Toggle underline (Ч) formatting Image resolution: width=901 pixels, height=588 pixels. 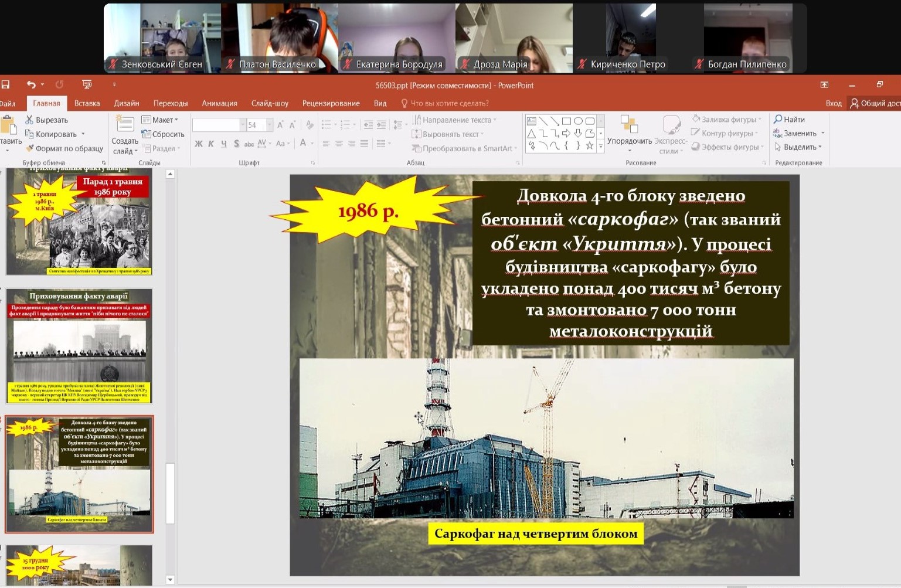pyautogui.click(x=224, y=144)
